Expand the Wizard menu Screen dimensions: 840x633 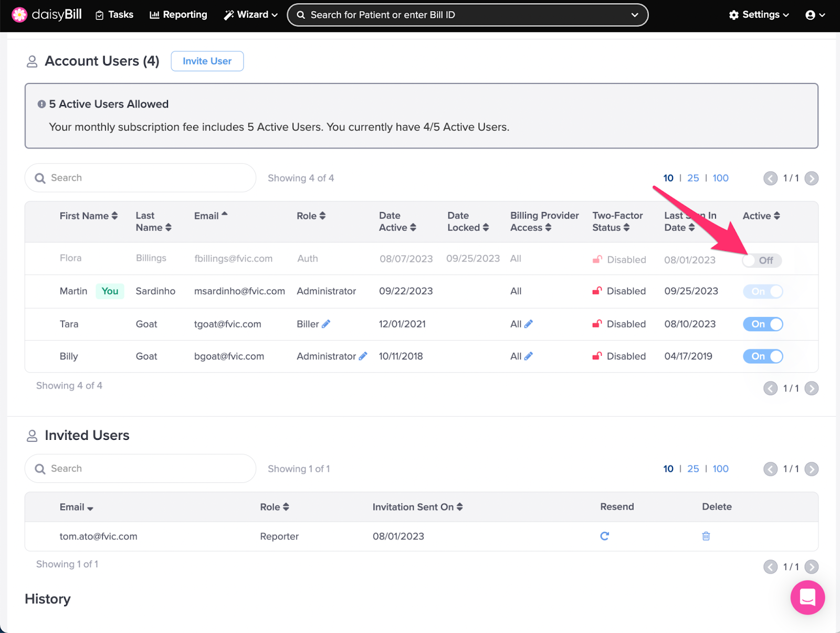coord(250,15)
